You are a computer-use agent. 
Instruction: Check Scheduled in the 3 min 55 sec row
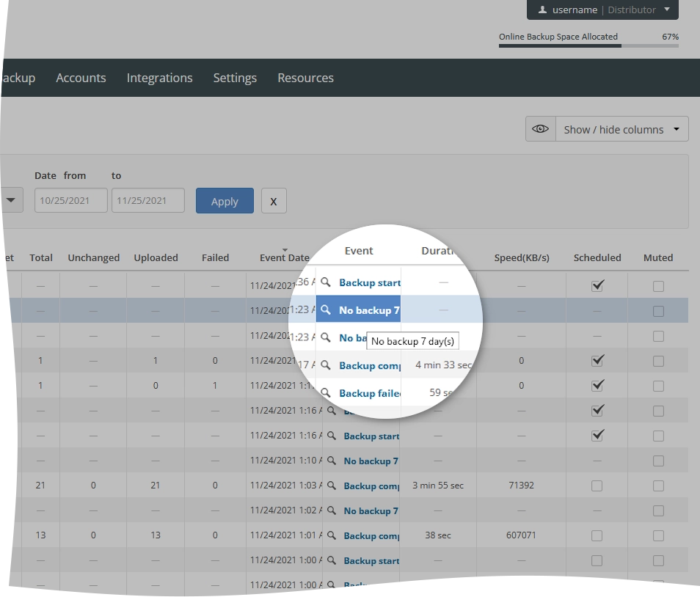point(597,486)
